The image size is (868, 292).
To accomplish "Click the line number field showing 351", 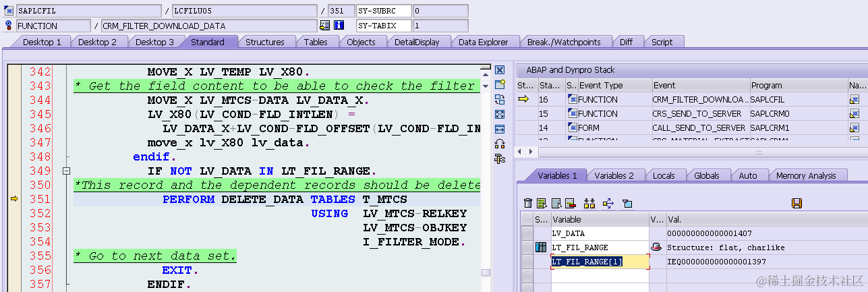I will (x=341, y=11).
